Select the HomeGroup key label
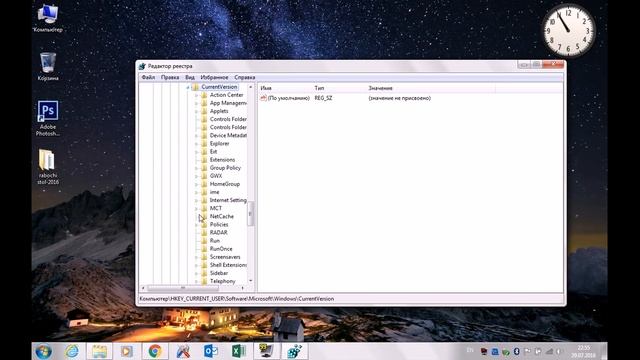This screenshot has width=640, height=360. pos(225,184)
